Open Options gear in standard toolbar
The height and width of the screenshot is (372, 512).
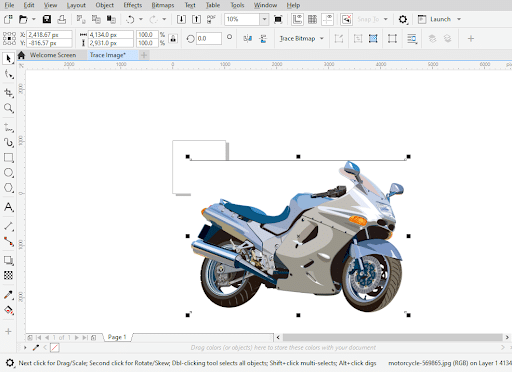403,19
